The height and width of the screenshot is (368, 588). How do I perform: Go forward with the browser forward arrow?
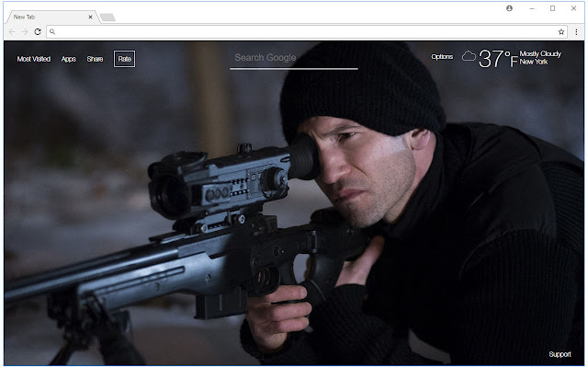tap(25, 32)
